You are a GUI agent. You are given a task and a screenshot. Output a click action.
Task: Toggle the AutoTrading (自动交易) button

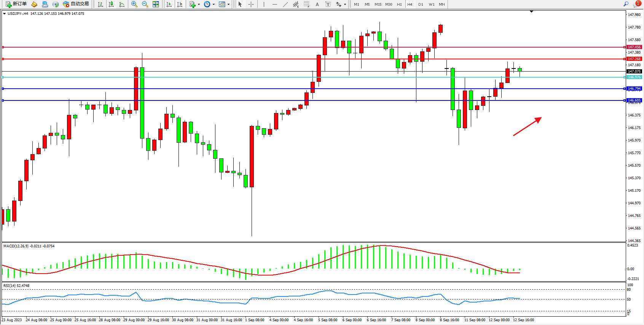pyautogui.click(x=76, y=4)
